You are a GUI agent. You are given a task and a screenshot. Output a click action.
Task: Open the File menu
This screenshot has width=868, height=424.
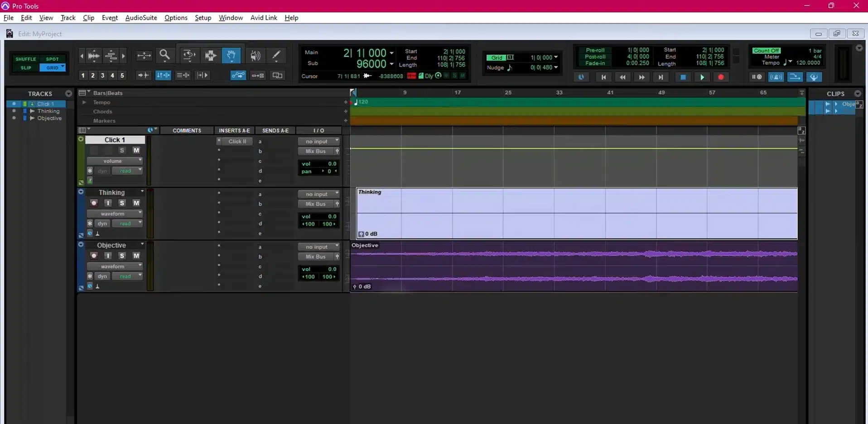[8, 18]
